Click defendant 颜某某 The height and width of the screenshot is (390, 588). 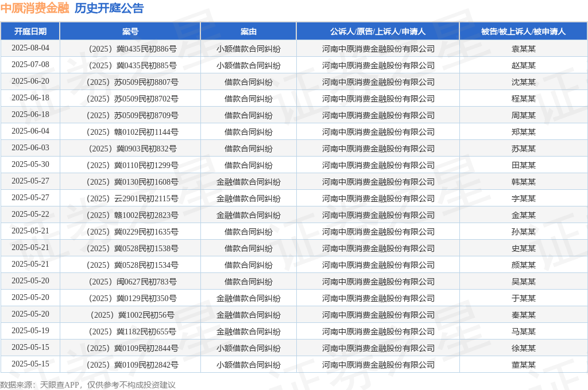pyautogui.click(x=524, y=265)
